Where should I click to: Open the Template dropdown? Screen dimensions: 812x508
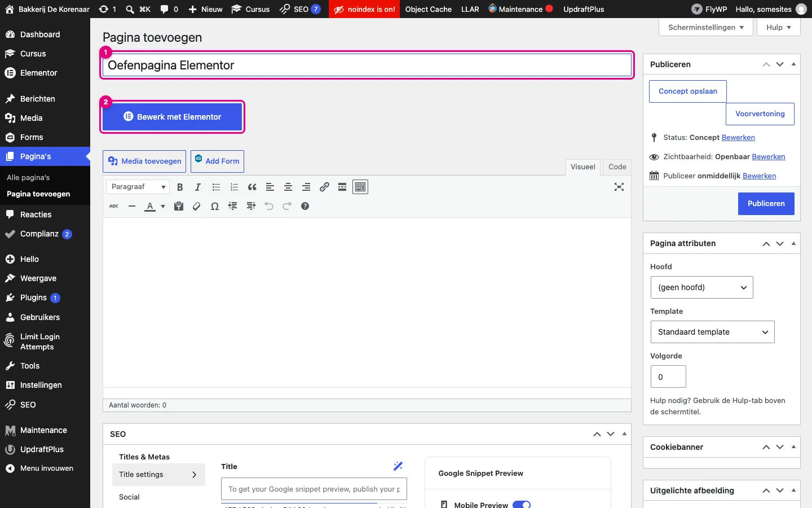pyautogui.click(x=712, y=332)
